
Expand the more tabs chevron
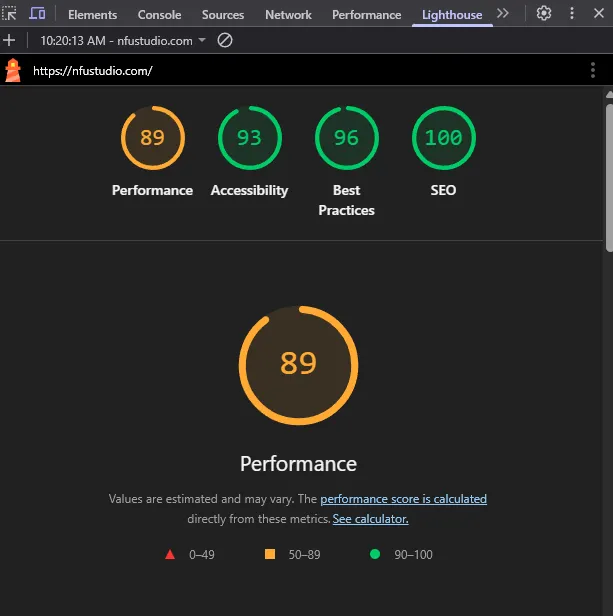(503, 14)
